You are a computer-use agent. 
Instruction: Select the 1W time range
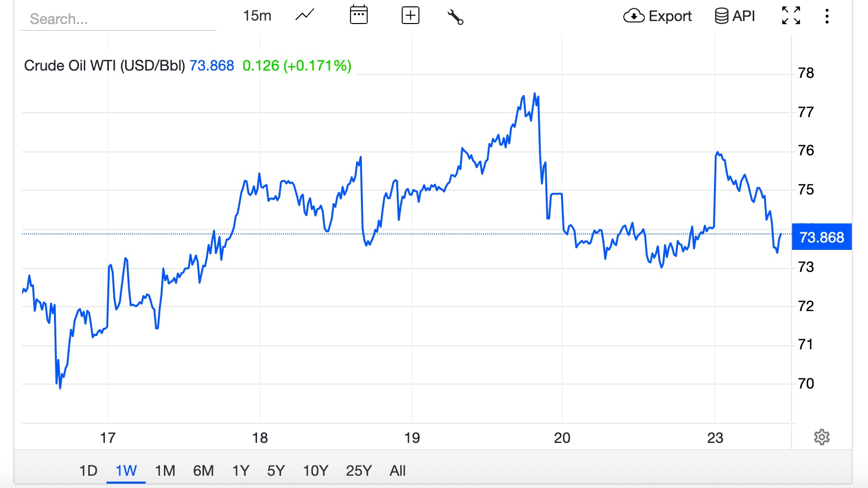[x=126, y=471]
